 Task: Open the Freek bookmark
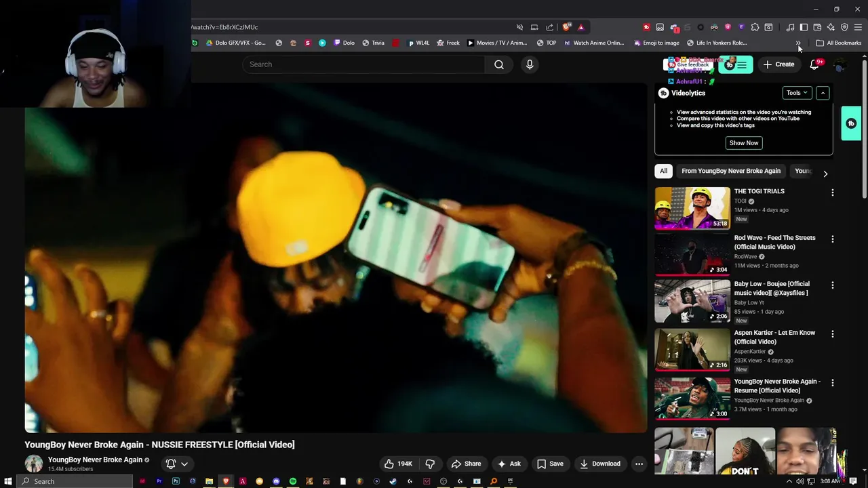[448, 43]
